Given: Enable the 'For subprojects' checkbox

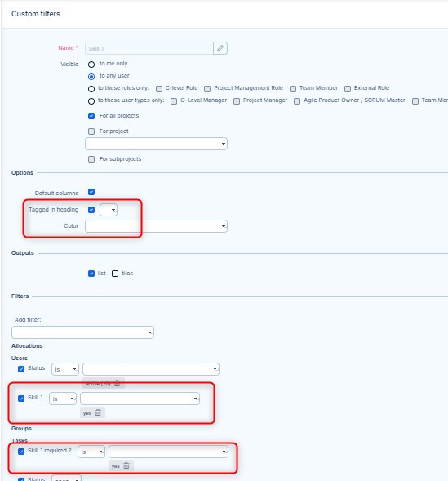Looking at the screenshot, I should [91, 159].
